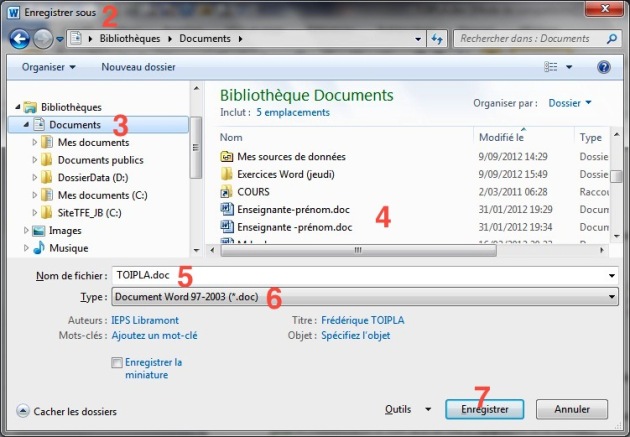Expand the Images tree node
This screenshot has height=437, width=630.
tap(26, 231)
